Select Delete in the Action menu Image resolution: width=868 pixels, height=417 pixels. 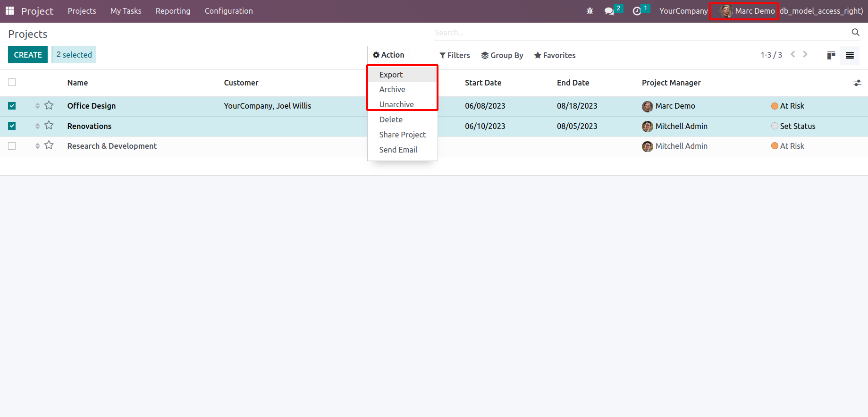point(391,119)
